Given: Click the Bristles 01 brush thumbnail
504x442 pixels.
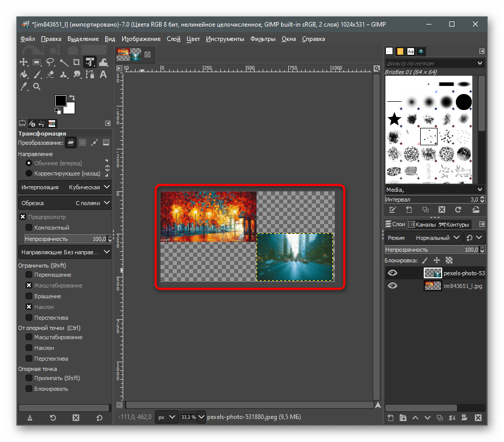Looking at the screenshot, I should [x=428, y=136].
